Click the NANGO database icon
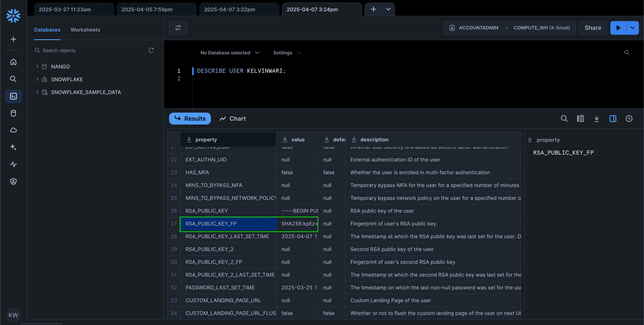This screenshot has width=644, height=325. coord(44,66)
